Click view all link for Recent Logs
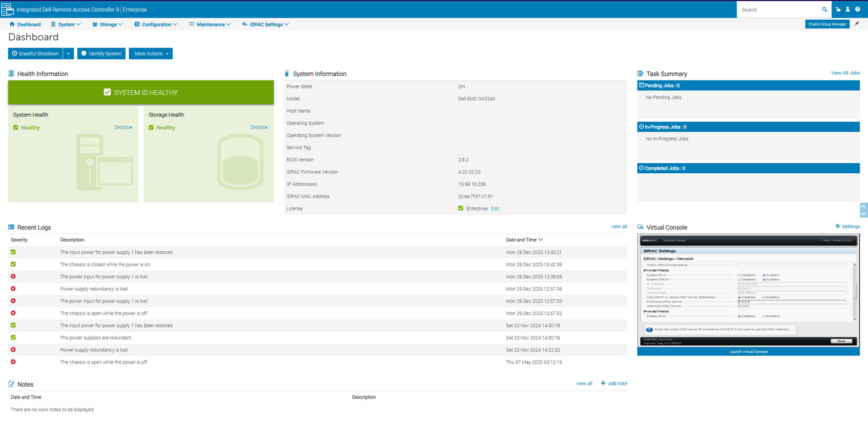This screenshot has height=433, width=868. pyautogui.click(x=619, y=226)
